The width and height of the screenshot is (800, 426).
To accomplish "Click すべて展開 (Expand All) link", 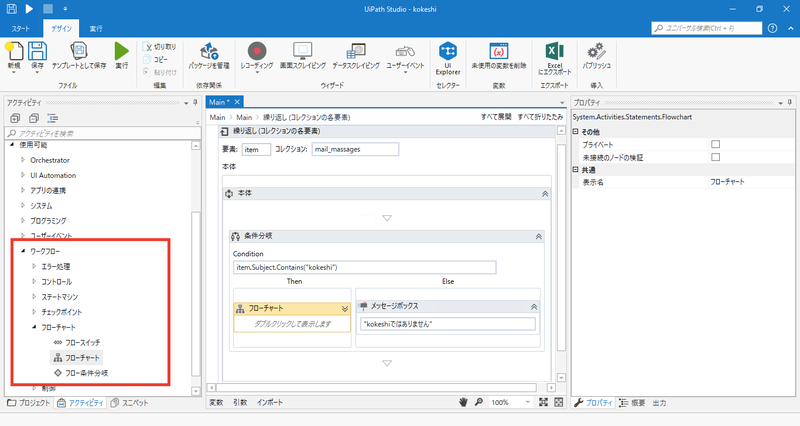I will (x=496, y=117).
